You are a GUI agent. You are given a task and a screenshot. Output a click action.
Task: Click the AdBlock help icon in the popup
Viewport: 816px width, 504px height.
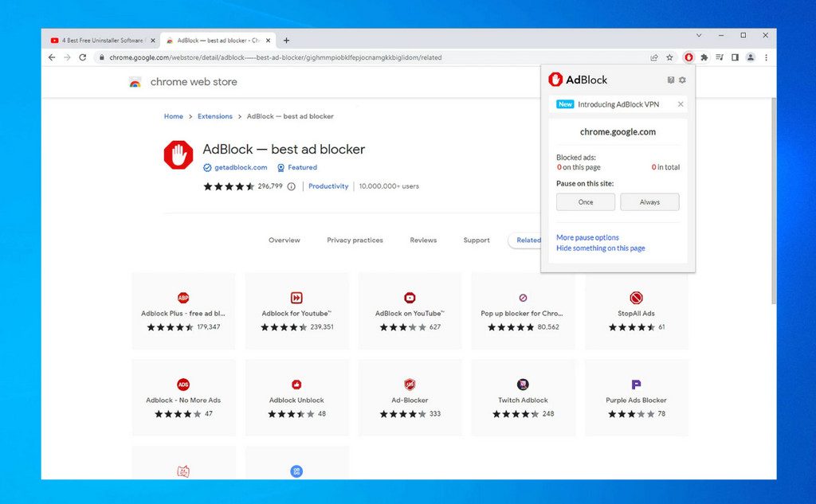(671, 80)
